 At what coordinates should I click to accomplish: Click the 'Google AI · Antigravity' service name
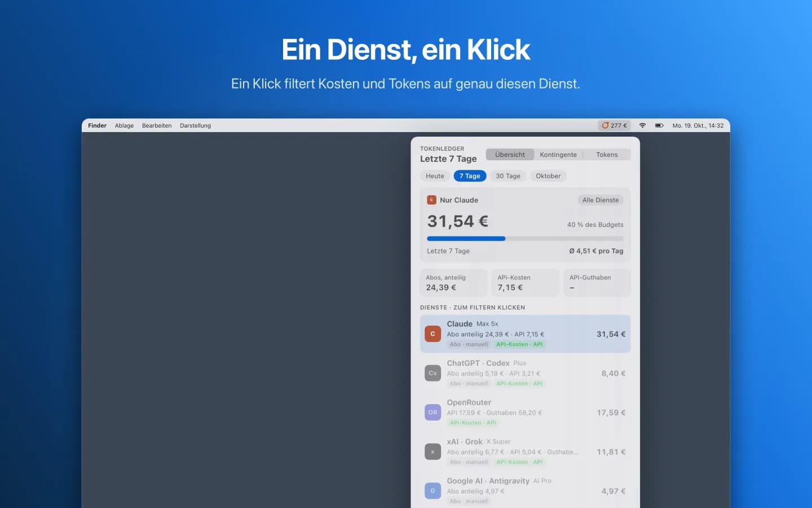[x=488, y=481]
